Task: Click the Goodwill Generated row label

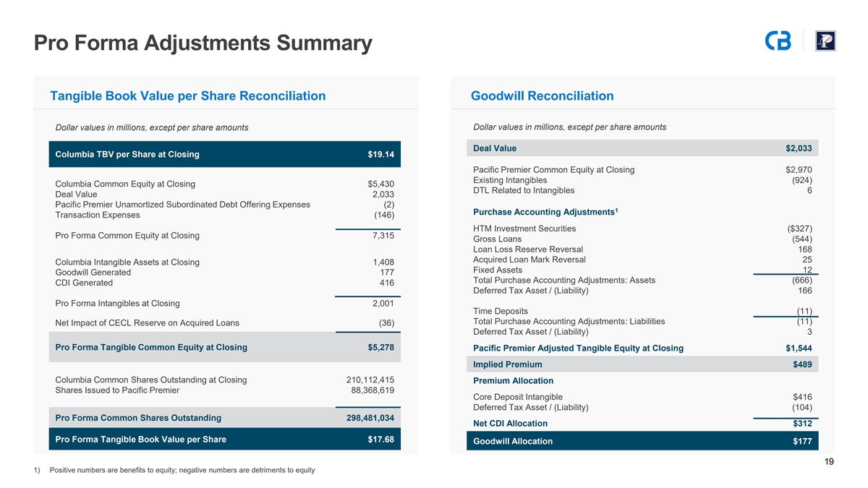Action: click(x=93, y=273)
